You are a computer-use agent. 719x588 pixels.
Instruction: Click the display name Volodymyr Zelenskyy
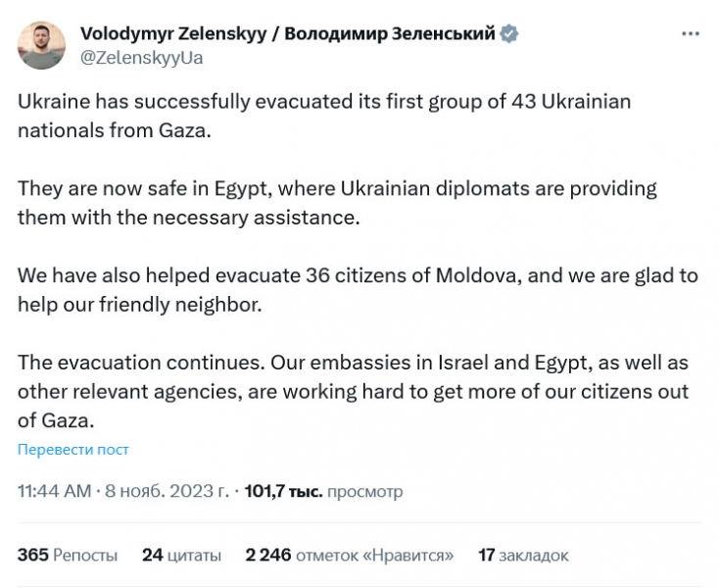coord(172,34)
